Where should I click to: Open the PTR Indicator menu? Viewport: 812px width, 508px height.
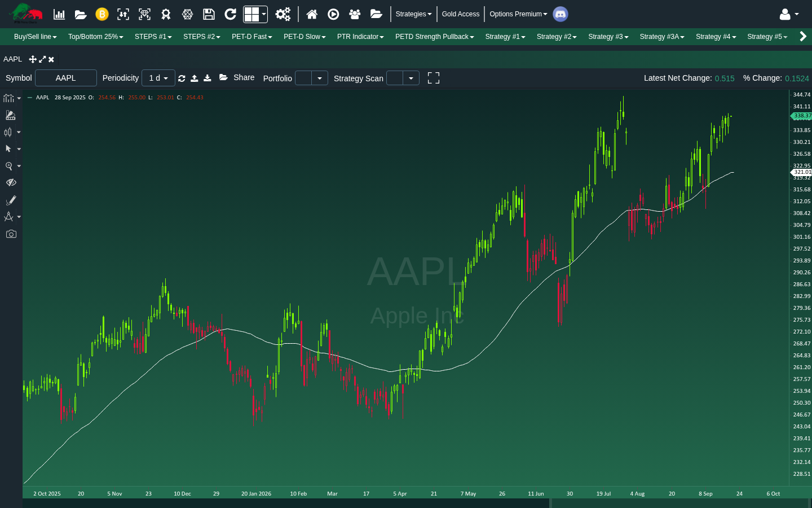point(360,37)
